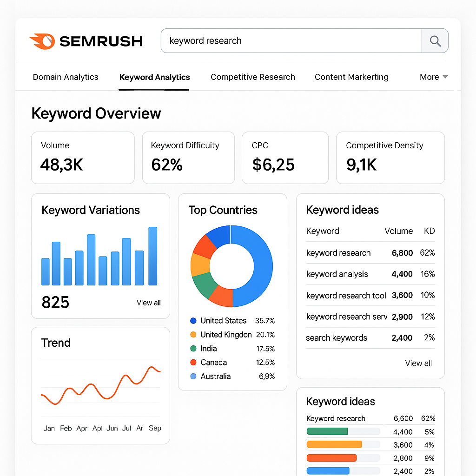
Task: Click the 6,800 volume value
Action: click(402, 253)
